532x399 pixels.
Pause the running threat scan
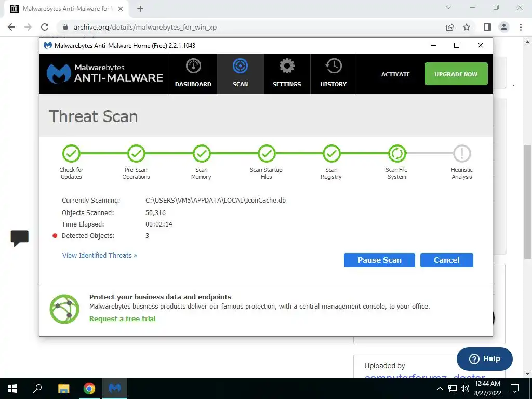point(379,260)
